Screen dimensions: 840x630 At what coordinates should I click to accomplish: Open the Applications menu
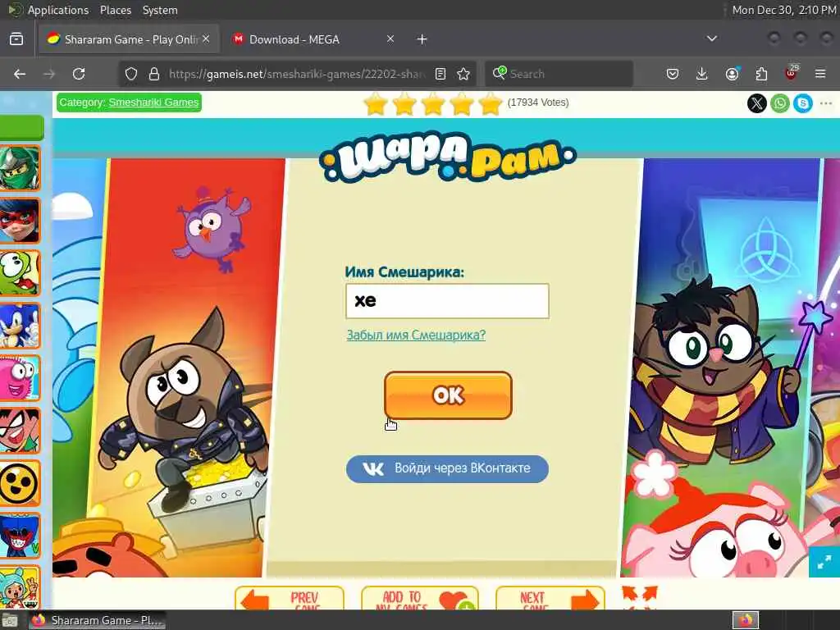[58, 10]
